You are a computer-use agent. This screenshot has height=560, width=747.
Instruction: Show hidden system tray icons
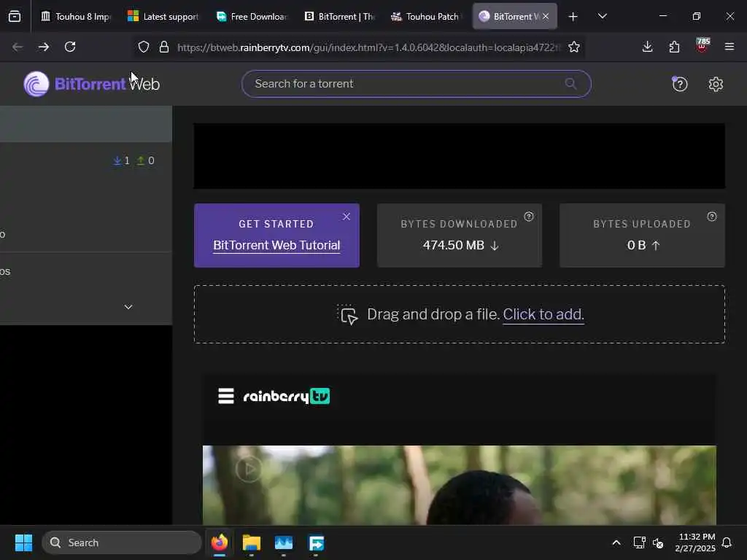pos(616,542)
